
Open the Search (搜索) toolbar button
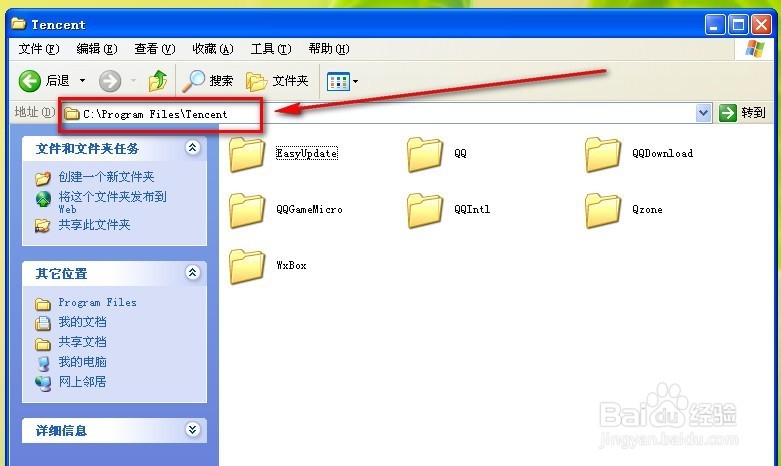208,81
